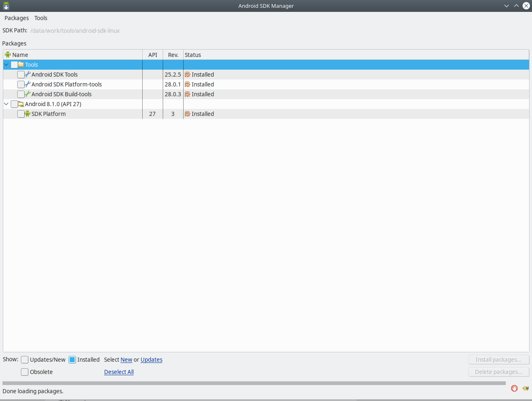Click the progress bar above the status text
This screenshot has width=532, height=401.
pos(254,383)
